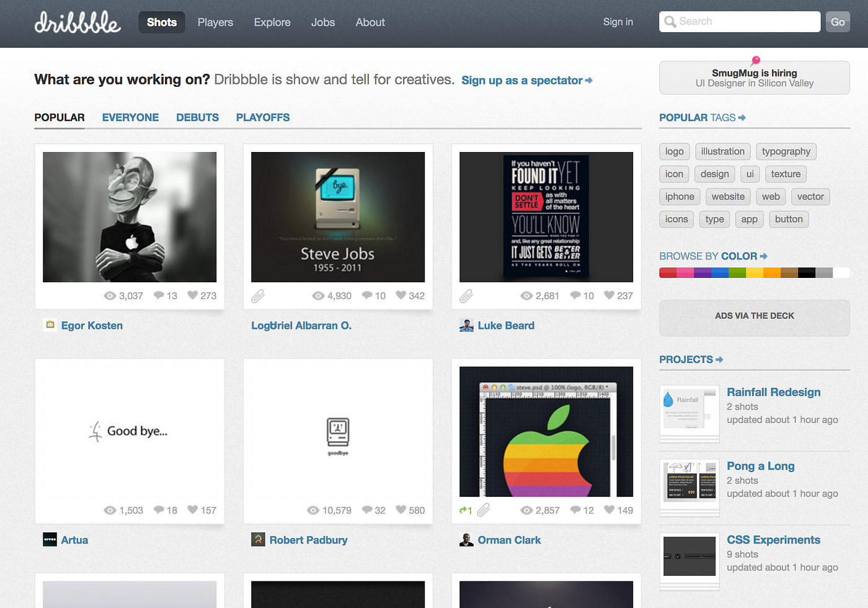Click attachment paperclip on Steve Jobs shot
Screen dimensions: 868x608
[258, 296]
